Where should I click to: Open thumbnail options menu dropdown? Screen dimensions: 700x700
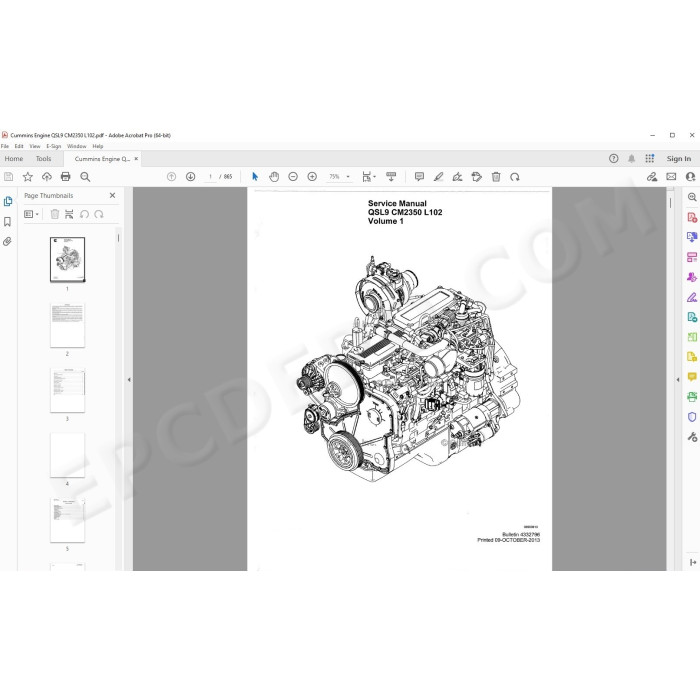[x=31, y=214]
